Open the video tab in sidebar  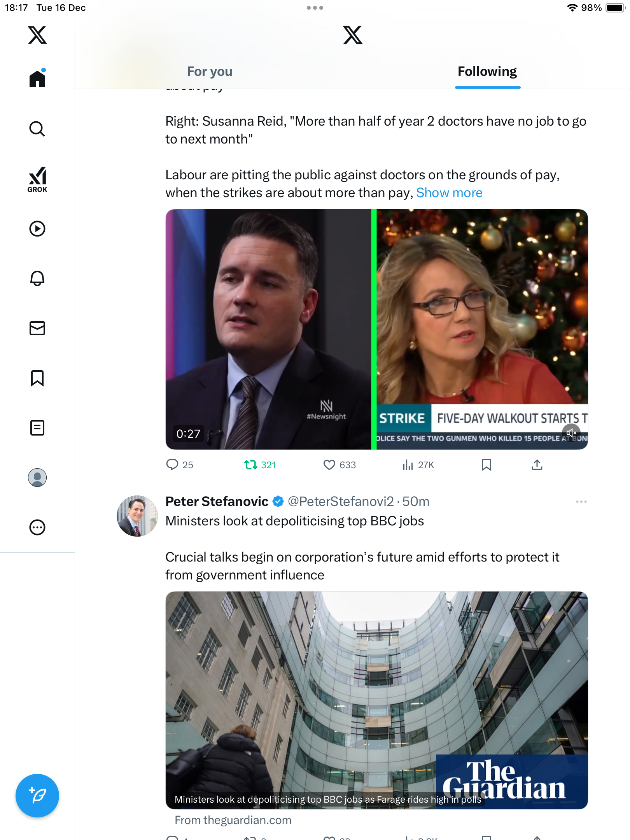point(37,229)
